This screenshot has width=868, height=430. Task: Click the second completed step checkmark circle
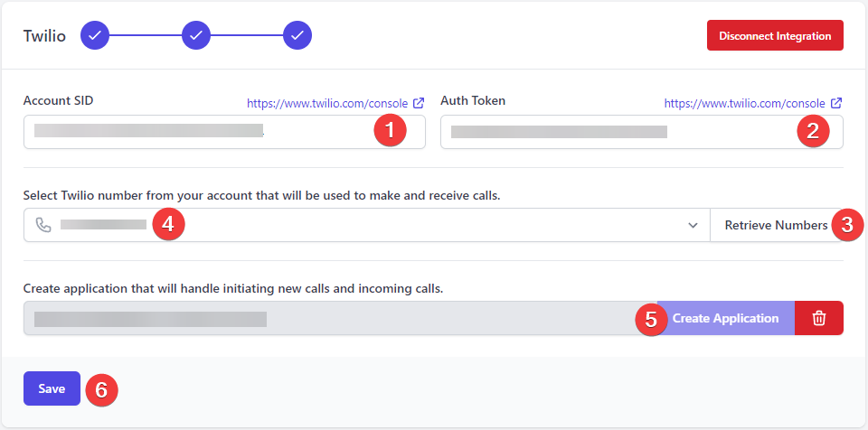[x=196, y=35]
